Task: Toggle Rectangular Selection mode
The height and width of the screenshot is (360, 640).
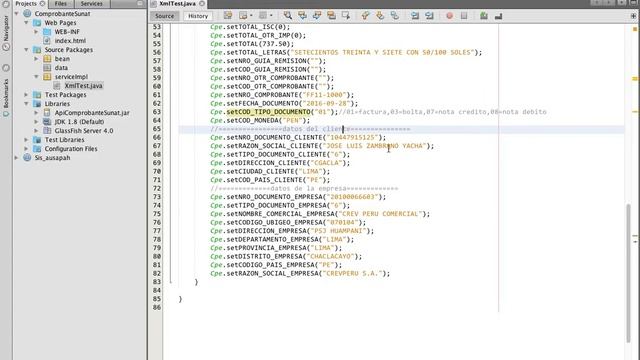Action: [346, 16]
